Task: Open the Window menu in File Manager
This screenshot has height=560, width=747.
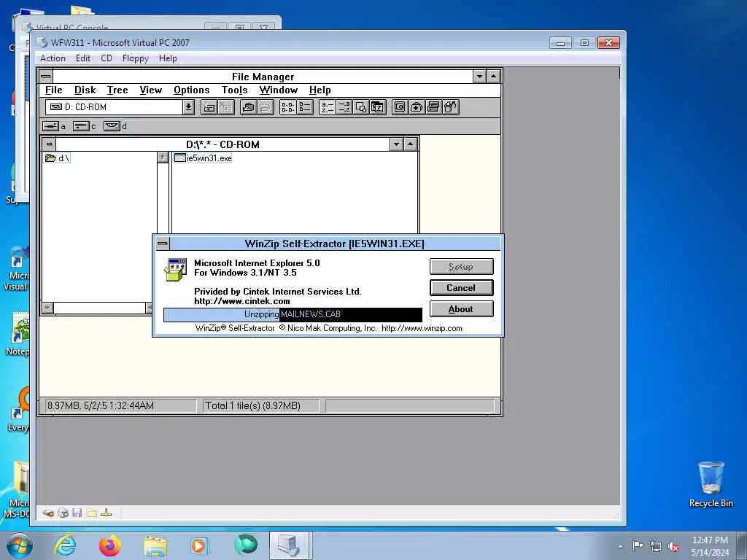Action: pos(278,90)
